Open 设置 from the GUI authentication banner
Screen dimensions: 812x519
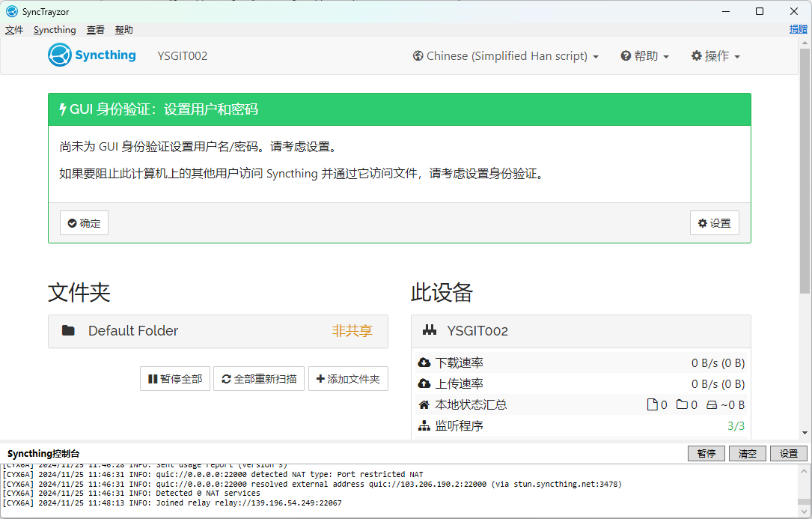(x=714, y=223)
